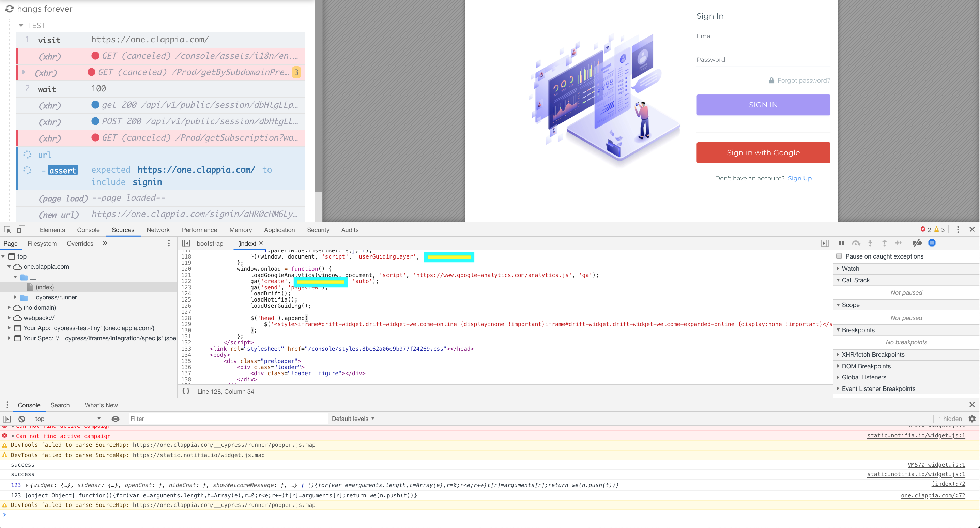Expand the Call Stack section
Viewport: 980px width, 528px height.
click(855, 280)
